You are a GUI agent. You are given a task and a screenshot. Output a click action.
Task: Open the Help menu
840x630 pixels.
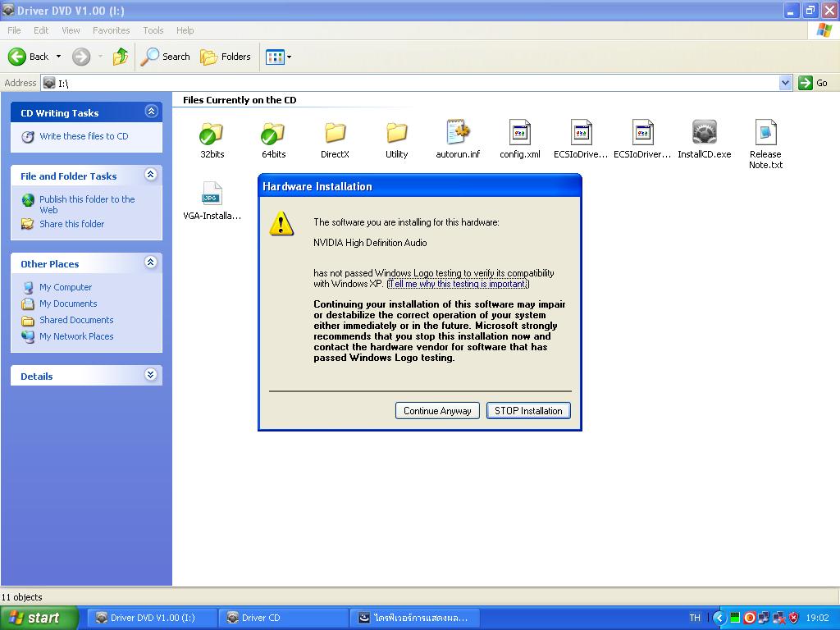pos(185,30)
